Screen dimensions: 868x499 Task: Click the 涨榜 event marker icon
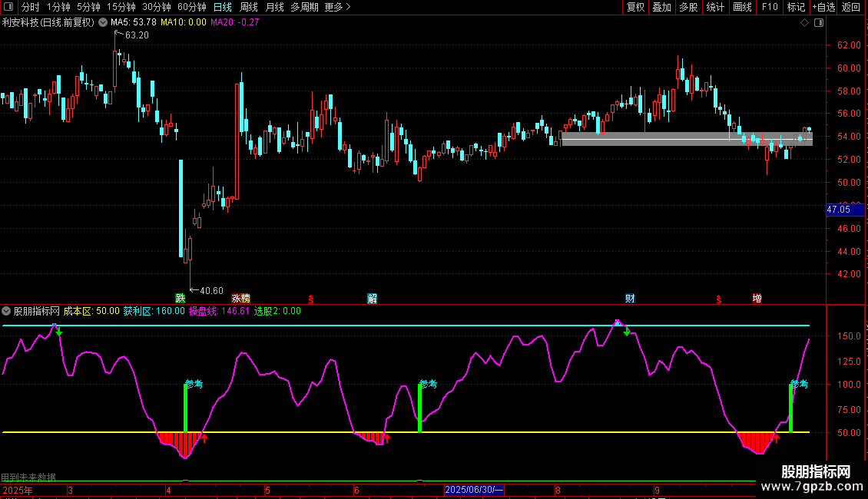pos(240,298)
